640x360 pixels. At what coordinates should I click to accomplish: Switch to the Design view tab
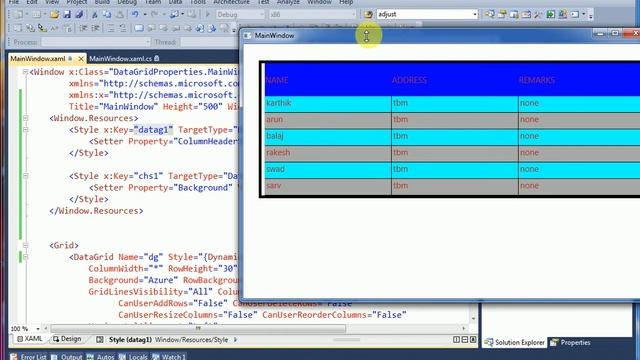(67, 339)
